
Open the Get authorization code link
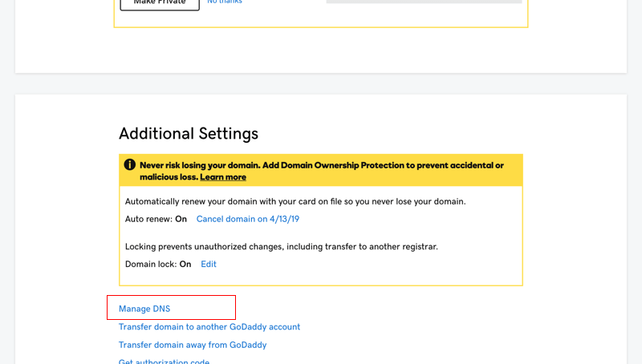click(x=164, y=361)
